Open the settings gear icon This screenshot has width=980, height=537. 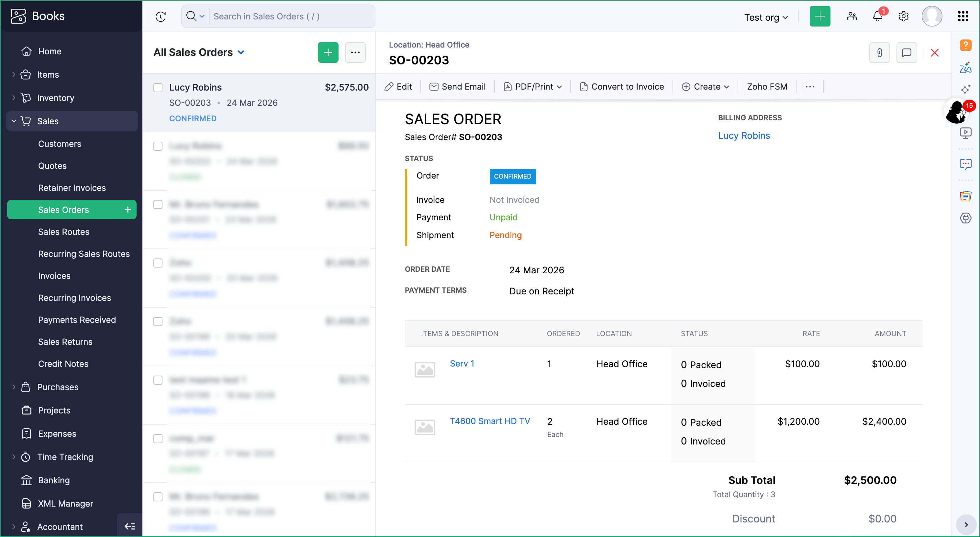904,16
